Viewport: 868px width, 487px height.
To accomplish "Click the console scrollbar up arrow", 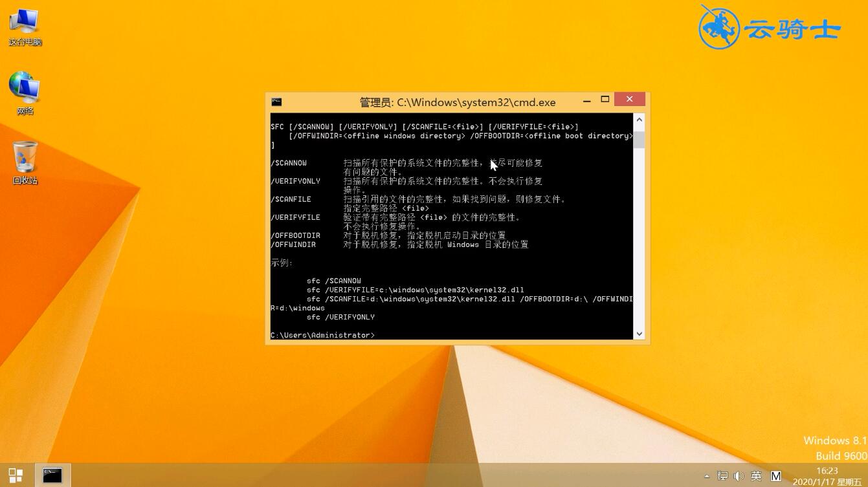I will pyautogui.click(x=639, y=120).
